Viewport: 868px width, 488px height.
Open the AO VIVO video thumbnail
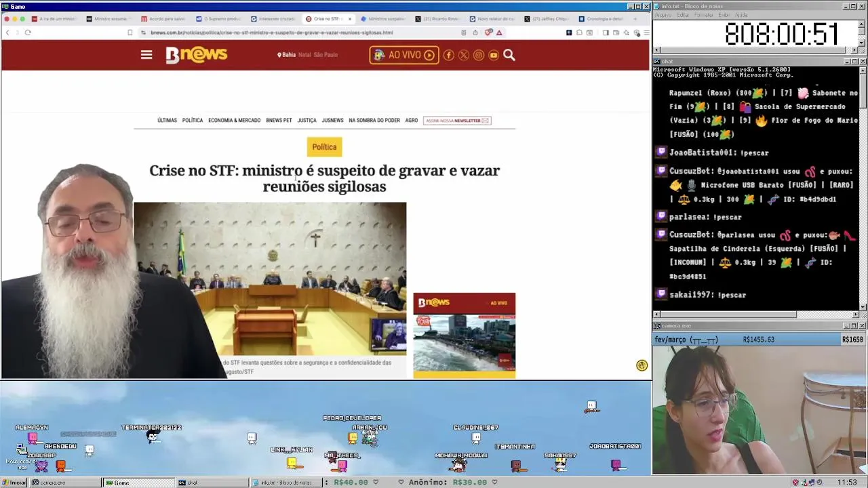[465, 335]
